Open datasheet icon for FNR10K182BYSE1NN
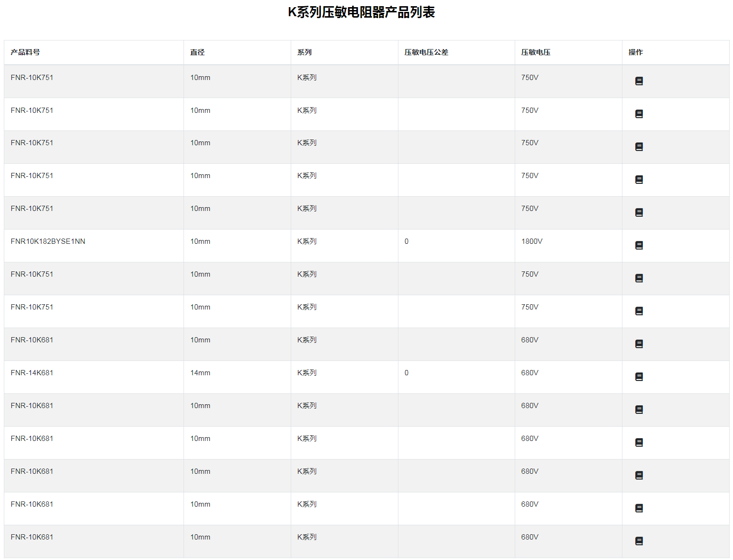The image size is (733, 560). tap(639, 245)
